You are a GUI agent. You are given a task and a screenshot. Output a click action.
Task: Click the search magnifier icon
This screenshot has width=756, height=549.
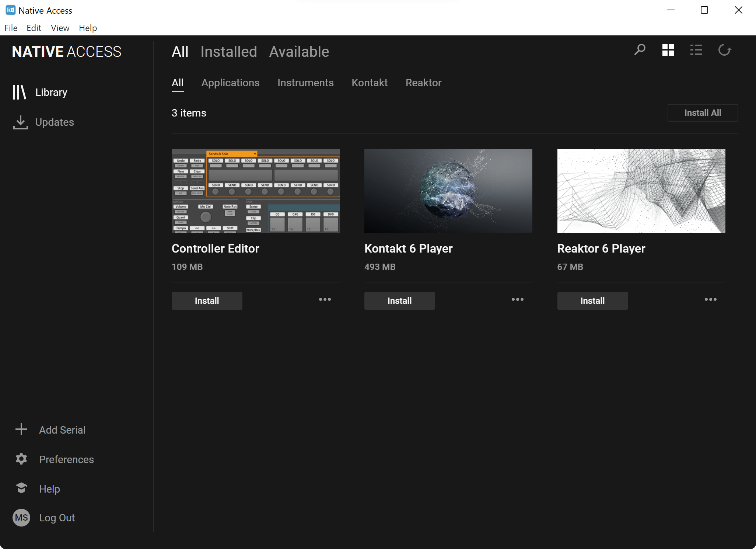[x=640, y=50]
